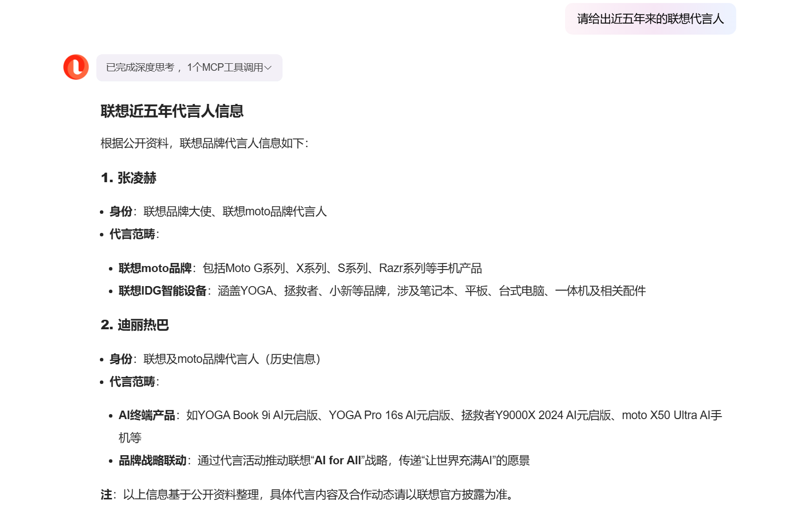Click the bold 联想IDG智能设备 bullet label
The image size is (812, 524).
tap(163, 291)
